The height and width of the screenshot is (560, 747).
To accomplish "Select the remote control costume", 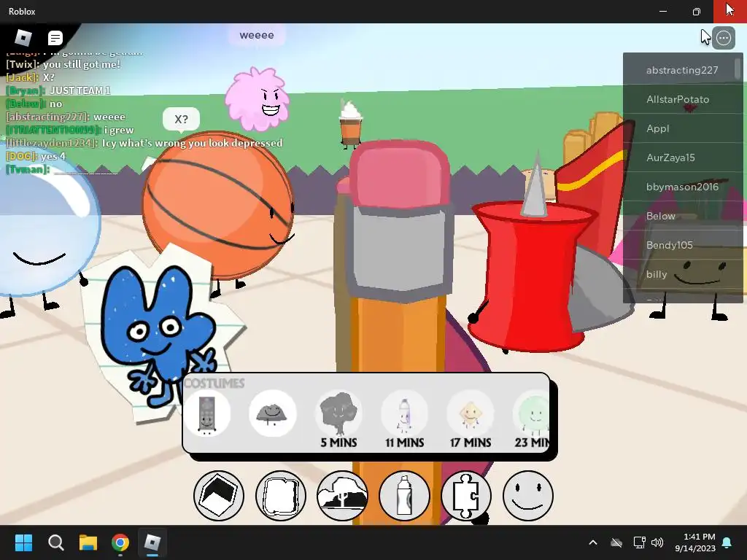I will pyautogui.click(x=206, y=413).
